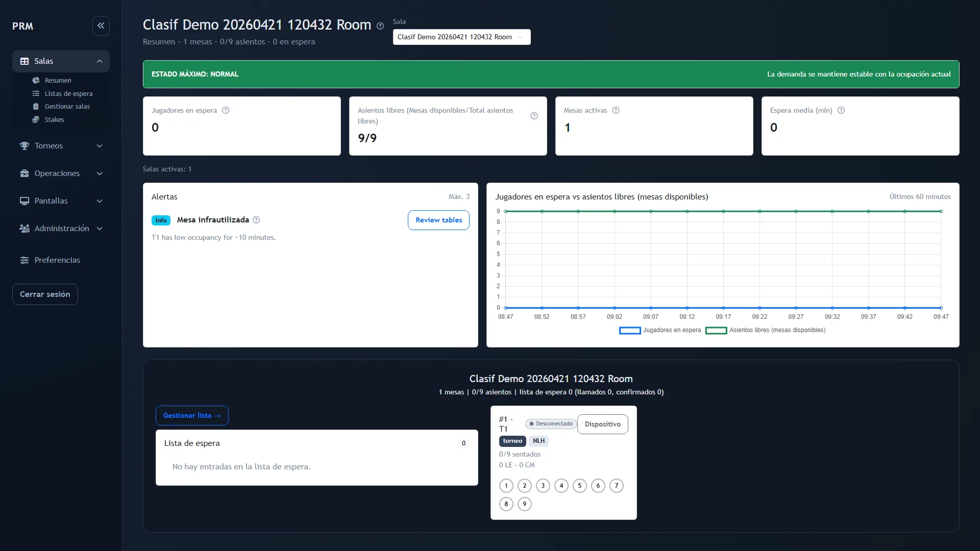Open help icon next to room title
The width and height of the screenshot is (980, 551).
pos(380,26)
